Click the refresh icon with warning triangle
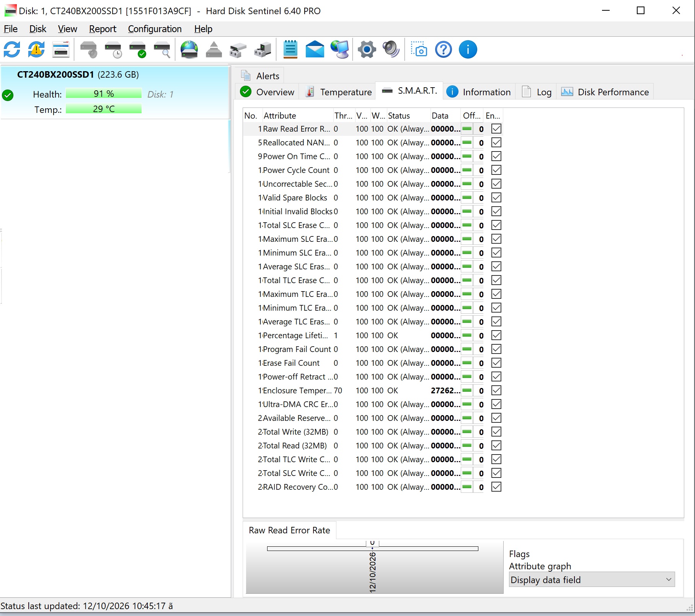The width and height of the screenshot is (695, 616). 36,50
